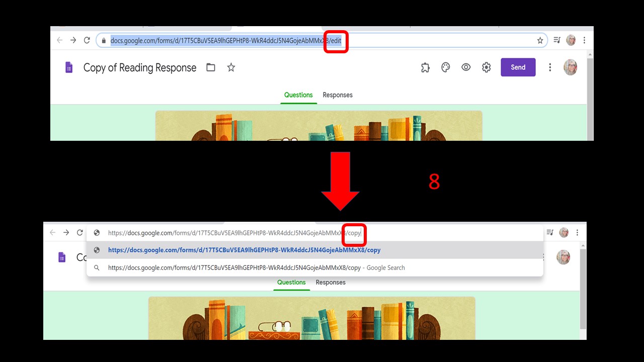Click forward arrow in the lower browser window
Screen dimensions: 644x362
tap(66, 232)
